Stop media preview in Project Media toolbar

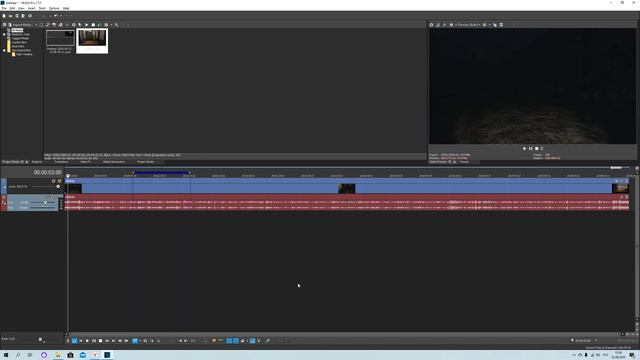(x=93, y=25)
